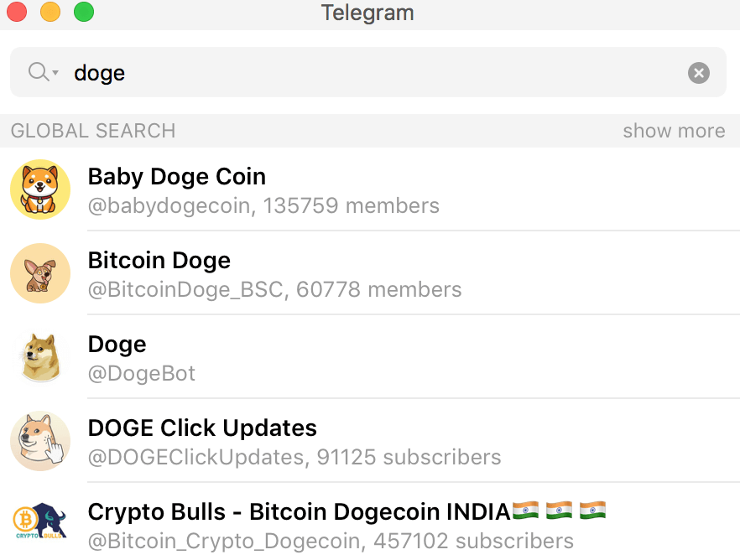Close the Telegram window

tap(17, 12)
